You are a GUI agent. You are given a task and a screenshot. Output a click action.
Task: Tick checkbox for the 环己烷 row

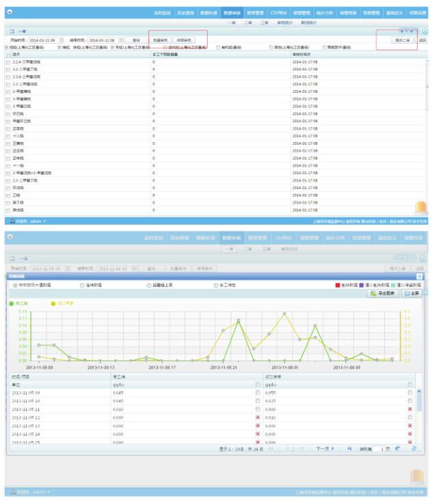(8, 114)
